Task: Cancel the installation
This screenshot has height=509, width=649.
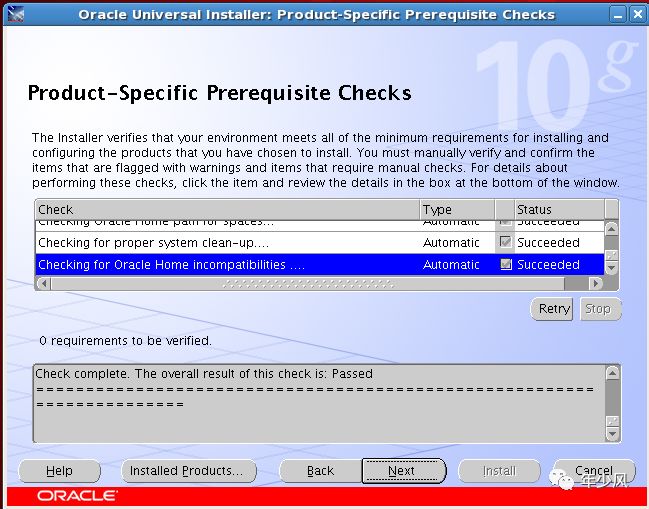Action: pyautogui.click(x=594, y=471)
